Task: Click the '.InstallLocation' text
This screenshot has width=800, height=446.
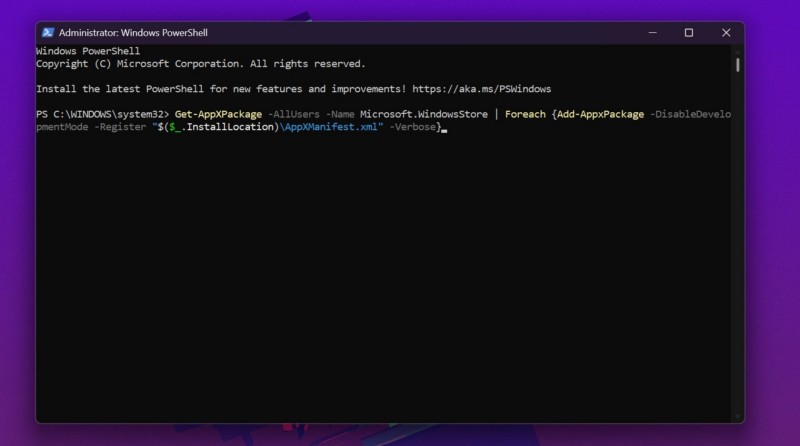Action: [x=228, y=127]
